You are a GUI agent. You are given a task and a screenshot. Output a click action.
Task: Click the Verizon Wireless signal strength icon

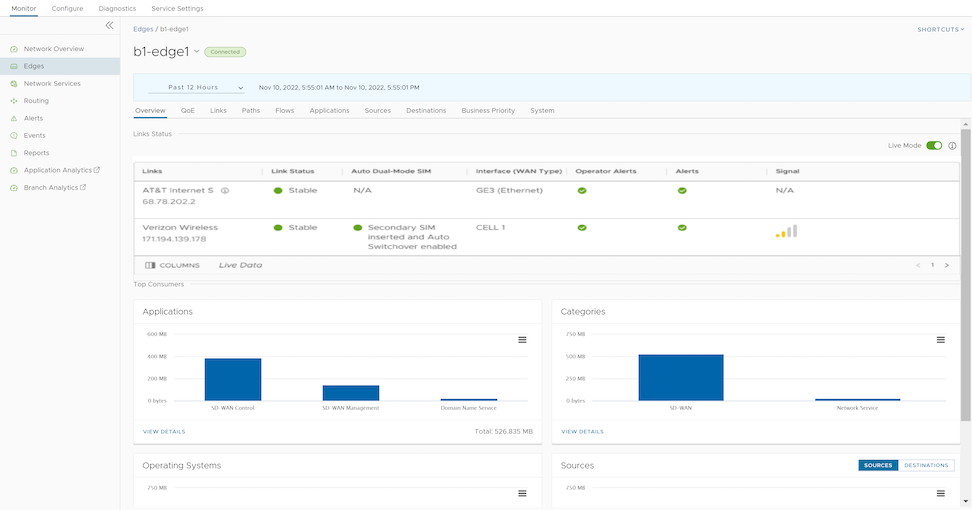click(x=786, y=232)
